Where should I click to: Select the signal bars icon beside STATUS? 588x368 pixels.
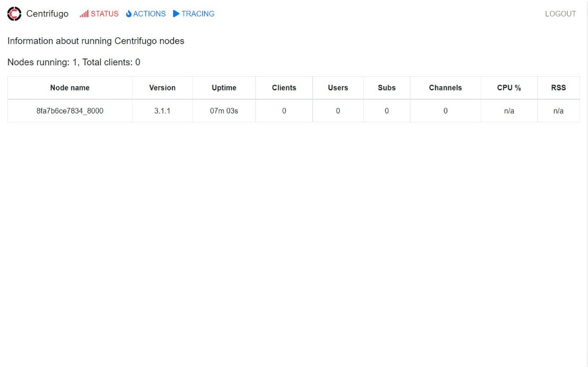coord(84,14)
